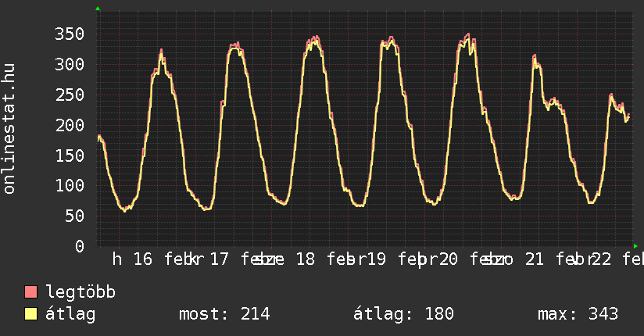
Task: Click the 22 date label on X axis
Action: (x=601, y=259)
